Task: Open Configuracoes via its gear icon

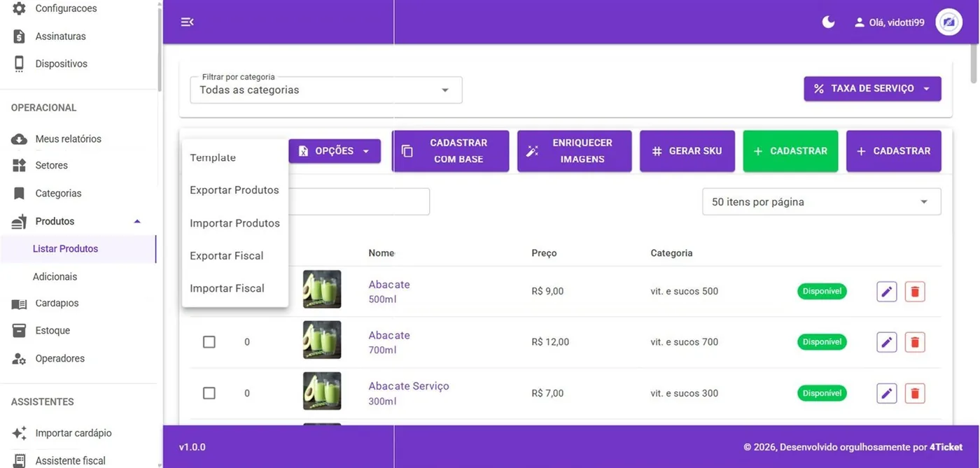Action: (20, 8)
